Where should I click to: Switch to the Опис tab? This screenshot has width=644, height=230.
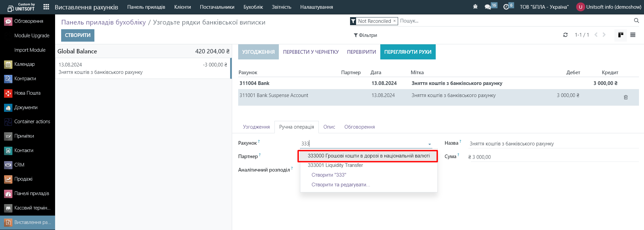coord(329,127)
